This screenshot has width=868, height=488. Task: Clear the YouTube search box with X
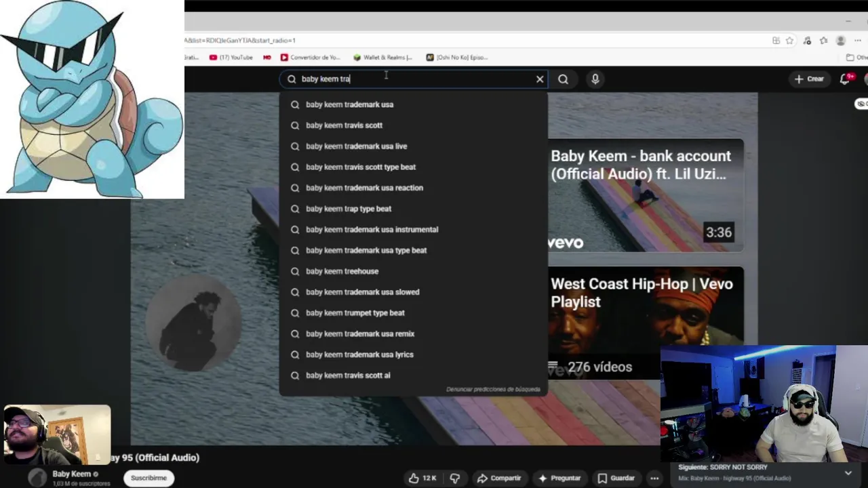pos(540,79)
